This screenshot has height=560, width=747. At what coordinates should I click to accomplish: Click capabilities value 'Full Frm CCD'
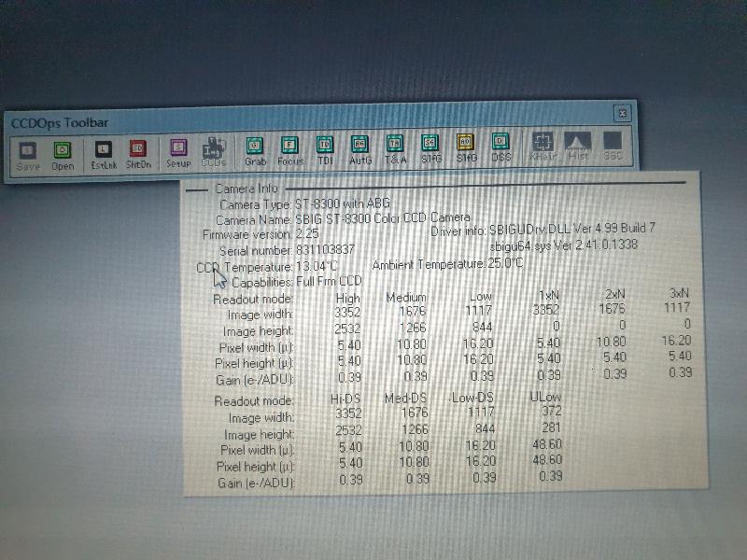click(329, 281)
